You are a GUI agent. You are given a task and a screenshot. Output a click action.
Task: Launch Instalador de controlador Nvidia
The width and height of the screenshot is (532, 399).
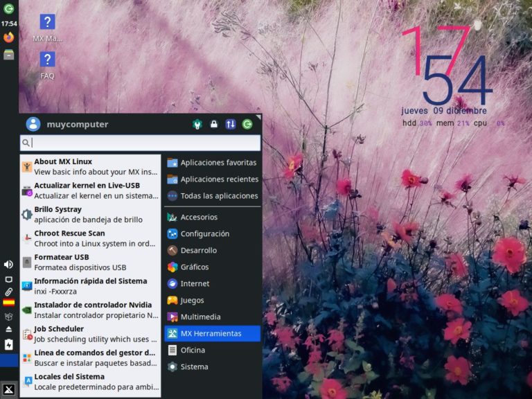(x=90, y=310)
